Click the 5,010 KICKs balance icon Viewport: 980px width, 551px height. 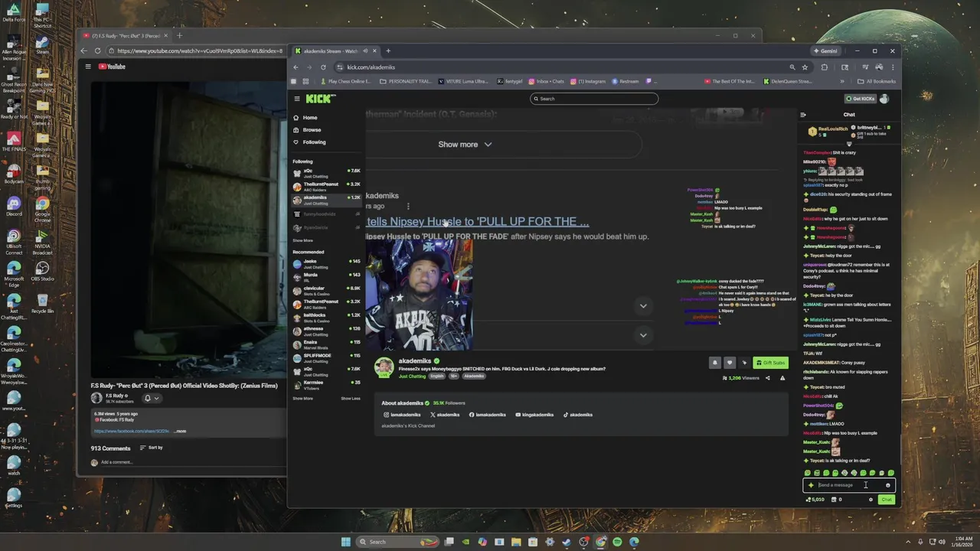tap(815, 500)
